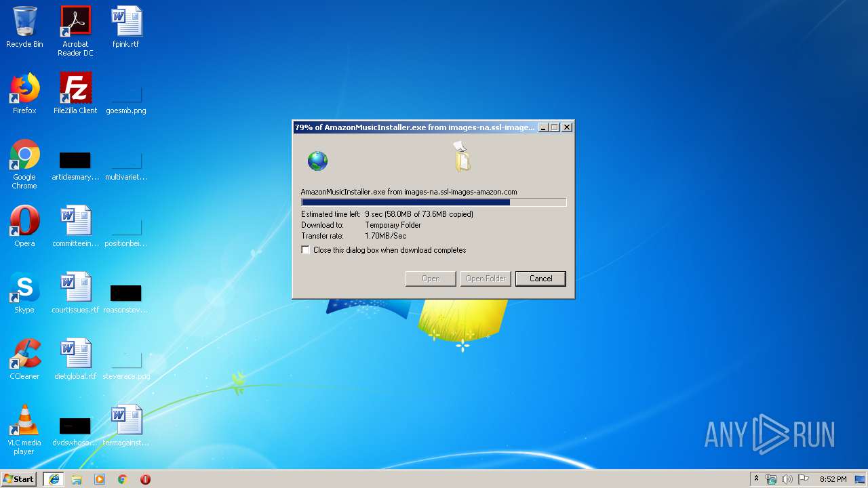Enable close dialog when download completes
The image size is (868, 488).
click(306, 250)
